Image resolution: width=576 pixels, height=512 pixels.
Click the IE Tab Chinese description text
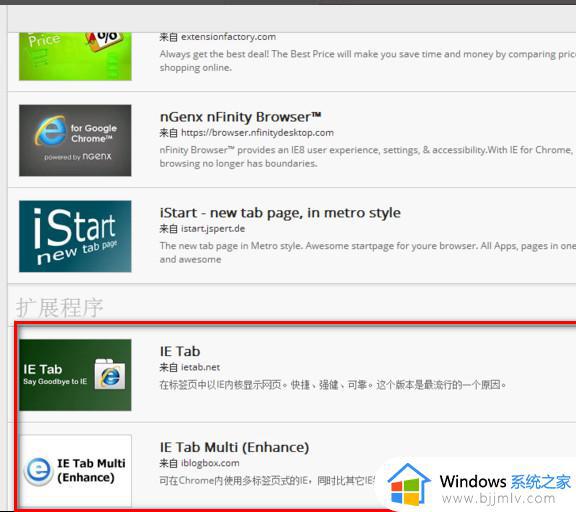(x=333, y=385)
